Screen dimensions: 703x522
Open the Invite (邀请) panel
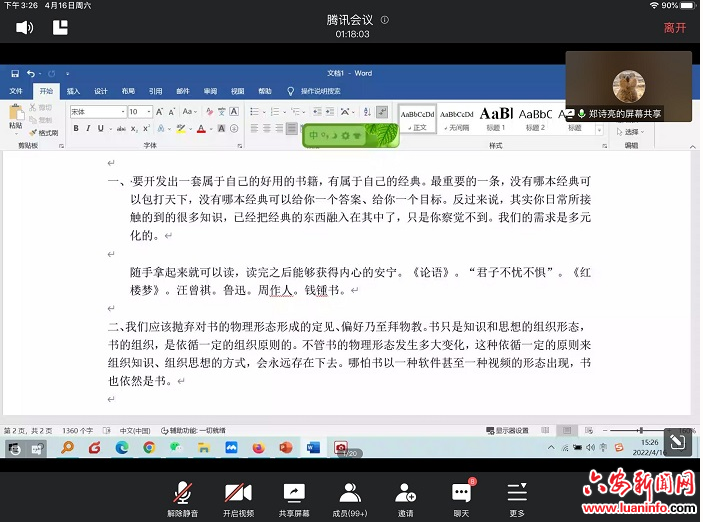(x=405, y=497)
